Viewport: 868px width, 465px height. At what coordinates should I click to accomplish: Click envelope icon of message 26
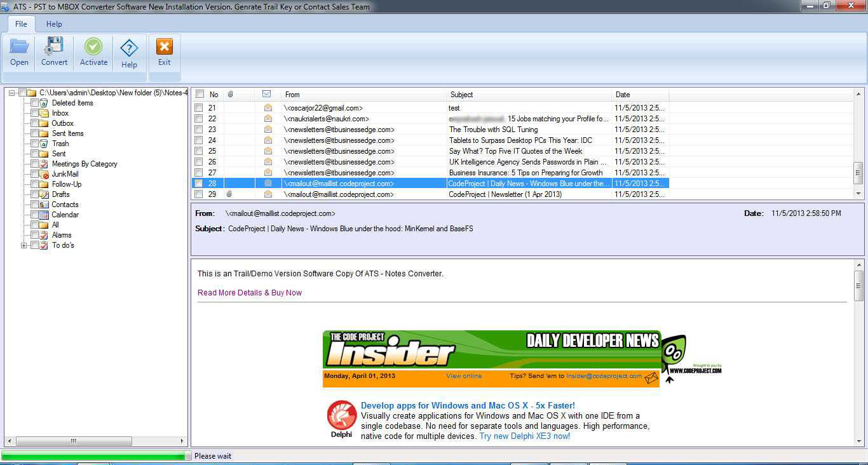(x=268, y=162)
